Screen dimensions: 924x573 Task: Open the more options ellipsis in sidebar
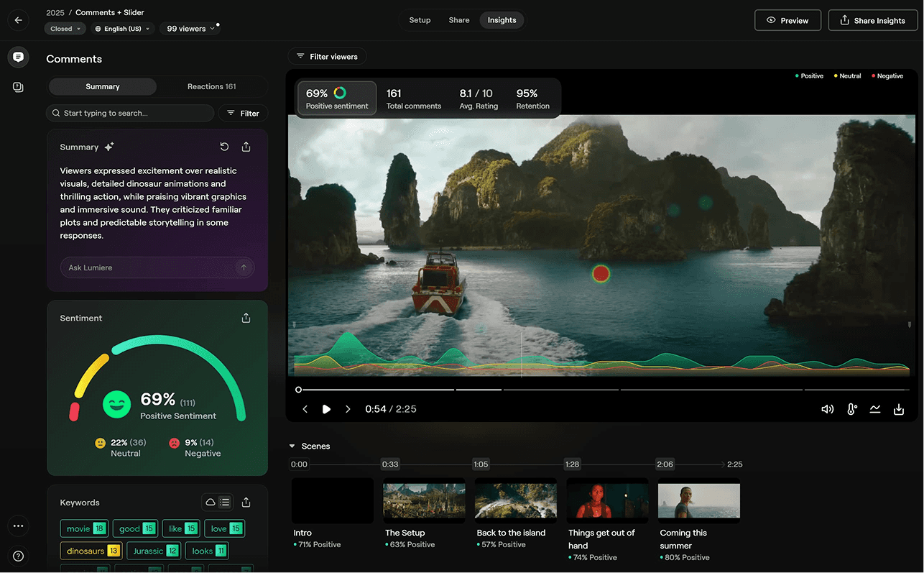coord(18,526)
